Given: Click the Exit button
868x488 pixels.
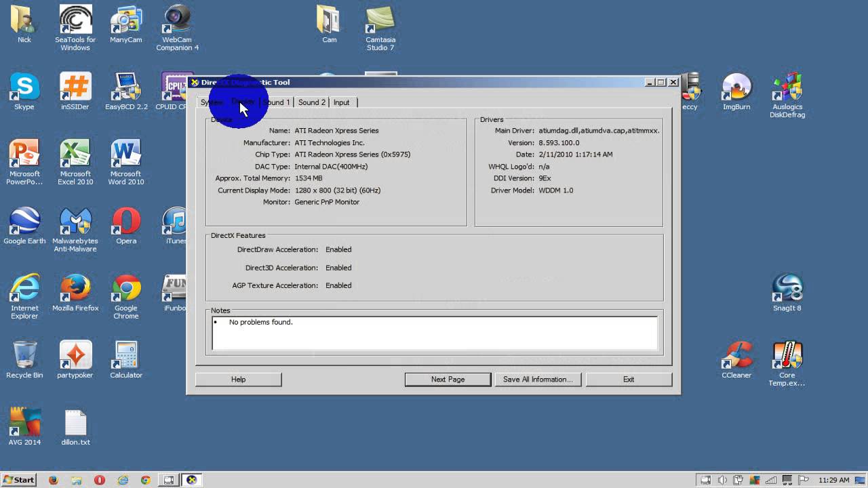Looking at the screenshot, I should (x=629, y=380).
